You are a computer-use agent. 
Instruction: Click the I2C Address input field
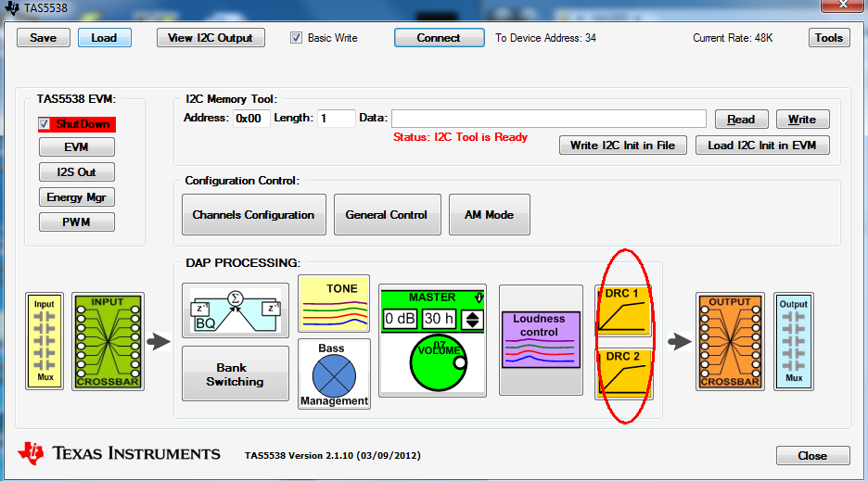click(251, 119)
